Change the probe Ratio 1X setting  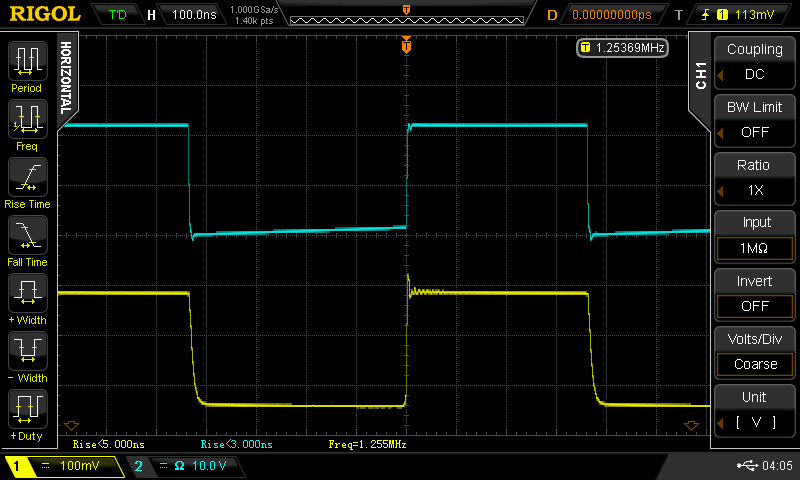pyautogui.click(x=754, y=179)
